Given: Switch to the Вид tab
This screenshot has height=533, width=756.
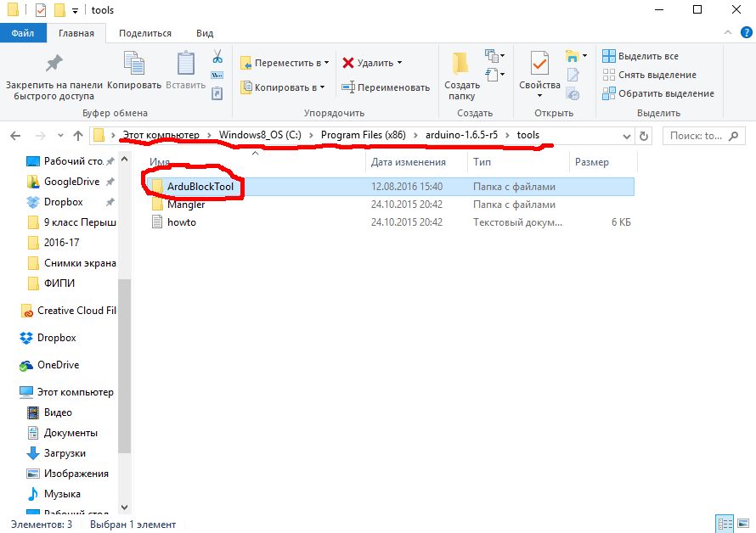Looking at the screenshot, I should click(x=205, y=33).
